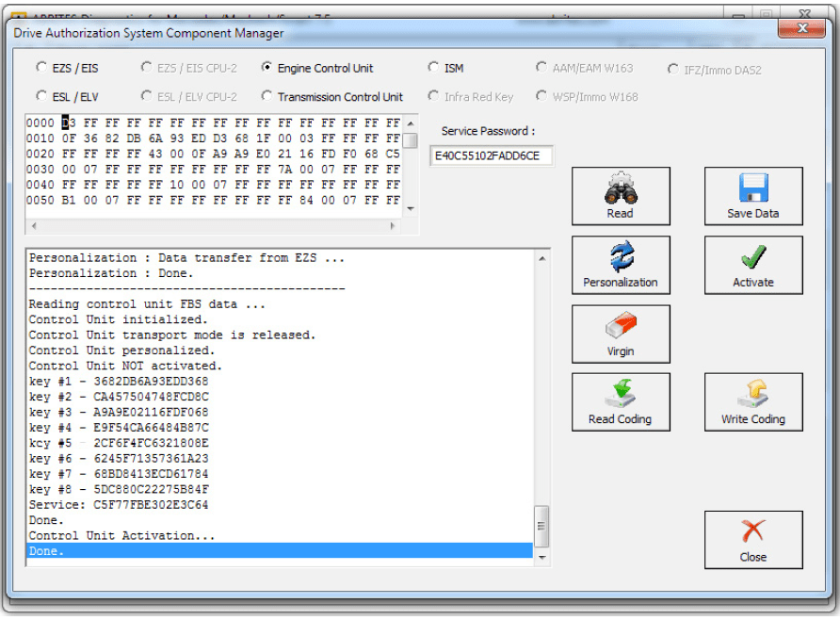Click the Write Coding icon
This screenshot has height=620, width=840.
coord(753,394)
